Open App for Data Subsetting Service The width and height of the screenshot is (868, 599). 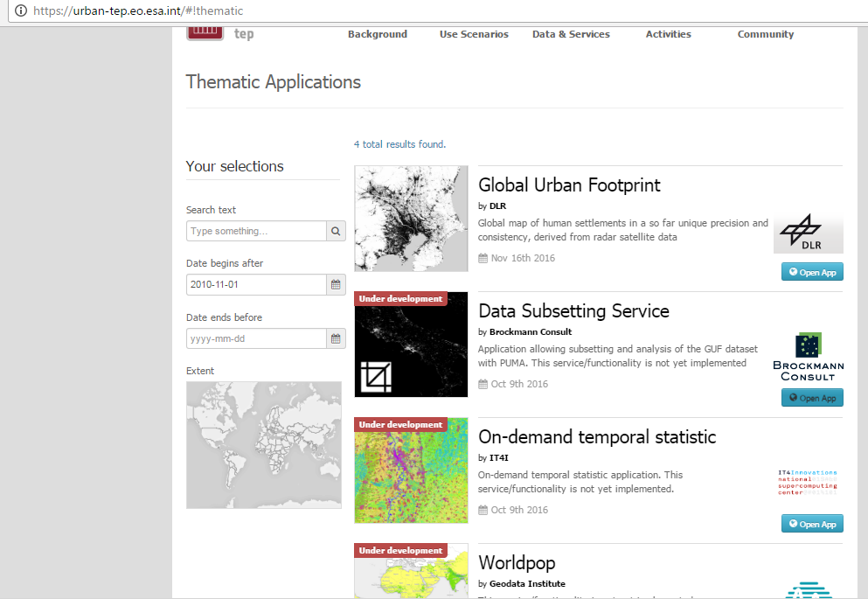[812, 398]
